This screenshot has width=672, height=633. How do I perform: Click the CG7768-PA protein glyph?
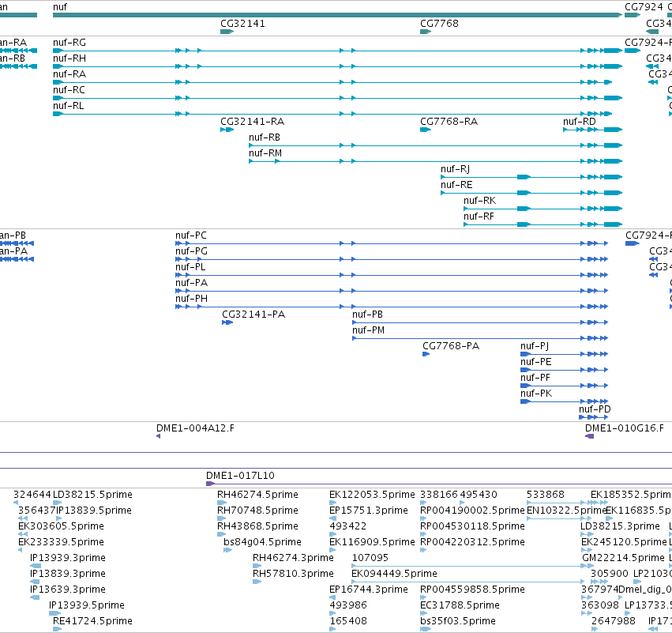[426, 354]
